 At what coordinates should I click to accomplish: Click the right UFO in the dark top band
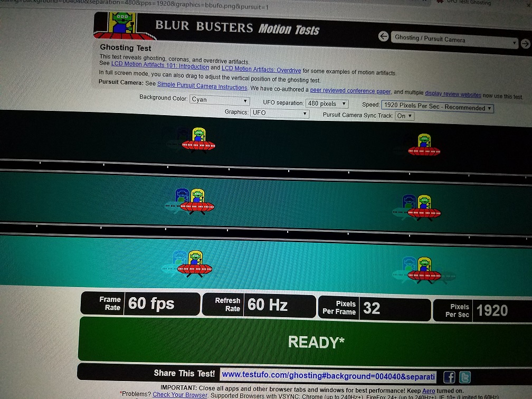(424, 145)
